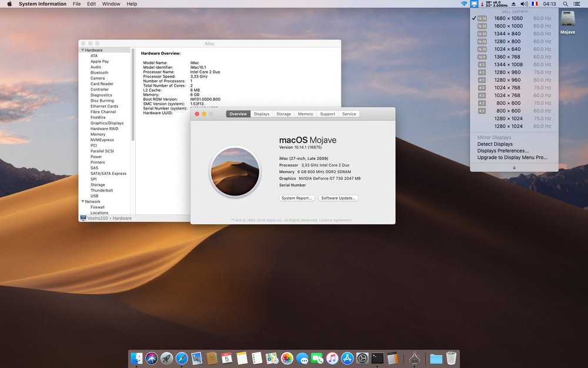Image resolution: width=588 pixels, height=368 pixels.
Task: Open Notes app in dock
Action: click(x=242, y=358)
